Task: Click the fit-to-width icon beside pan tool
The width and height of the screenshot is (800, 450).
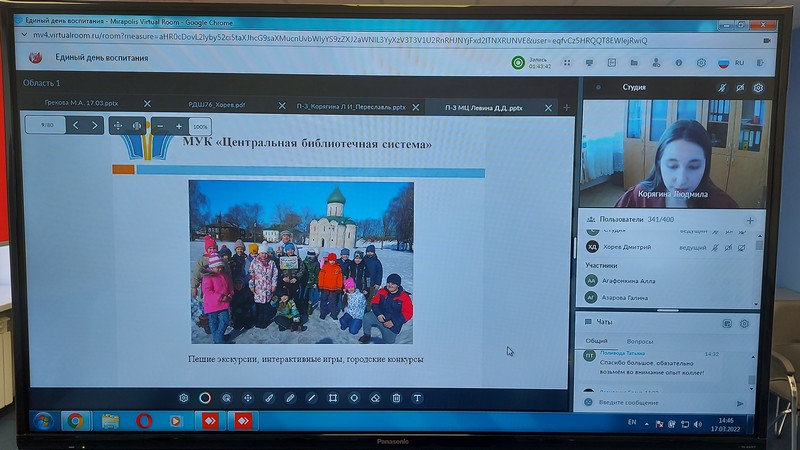Action: [137, 126]
